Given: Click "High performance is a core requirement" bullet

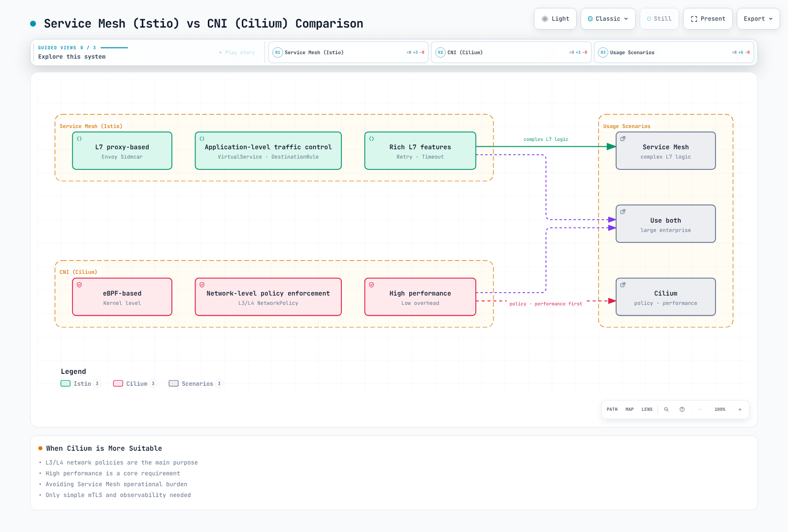Looking at the screenshot, I should tap(113, 473).
